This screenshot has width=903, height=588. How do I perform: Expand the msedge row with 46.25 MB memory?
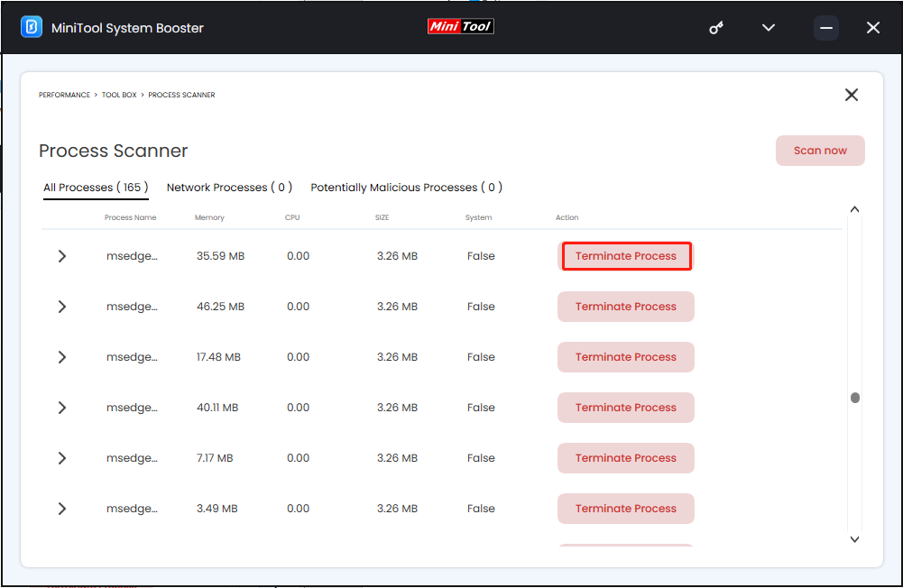coord(62,307)
